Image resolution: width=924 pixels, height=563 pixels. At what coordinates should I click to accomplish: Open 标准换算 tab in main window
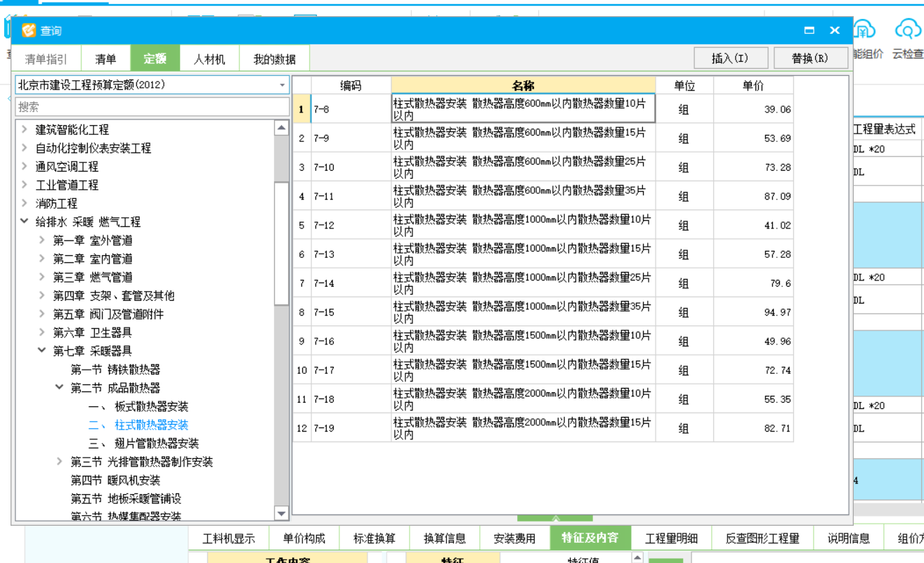pyautogui.click(x=375, y=538)
